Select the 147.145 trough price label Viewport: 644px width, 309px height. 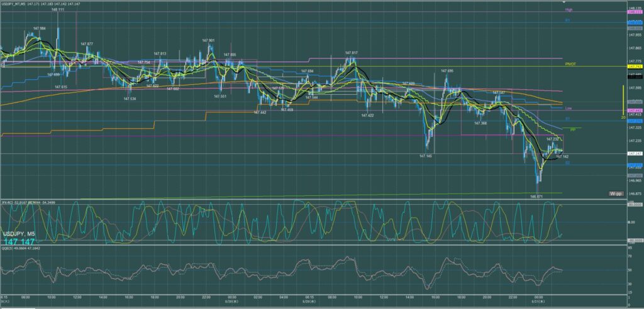coord(426,155)
